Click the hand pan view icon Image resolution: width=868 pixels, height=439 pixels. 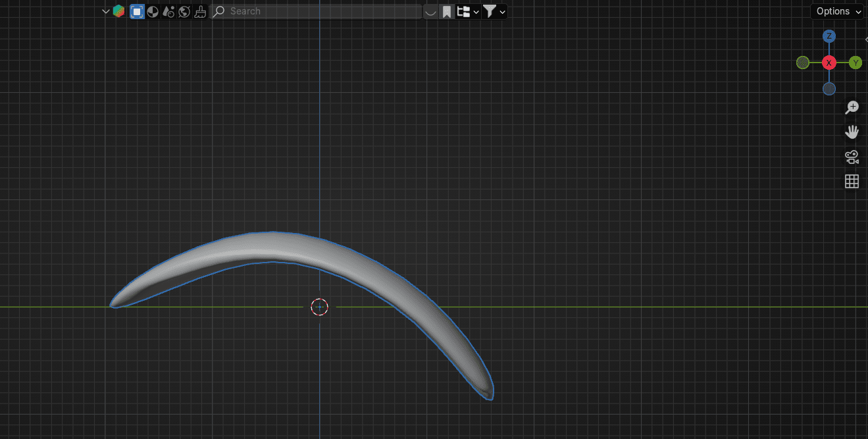(852, 132)
